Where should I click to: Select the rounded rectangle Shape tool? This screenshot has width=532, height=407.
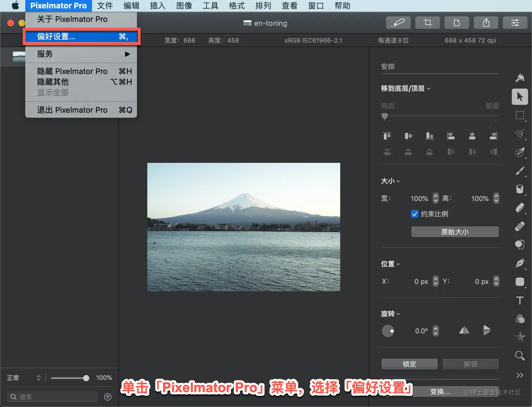coord(520,282)
